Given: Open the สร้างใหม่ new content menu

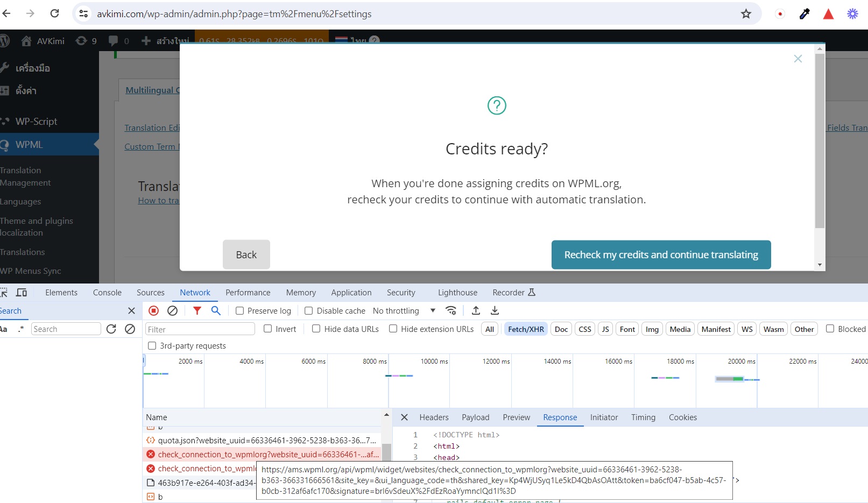Looking at the screenshot, I should (165, 41).
